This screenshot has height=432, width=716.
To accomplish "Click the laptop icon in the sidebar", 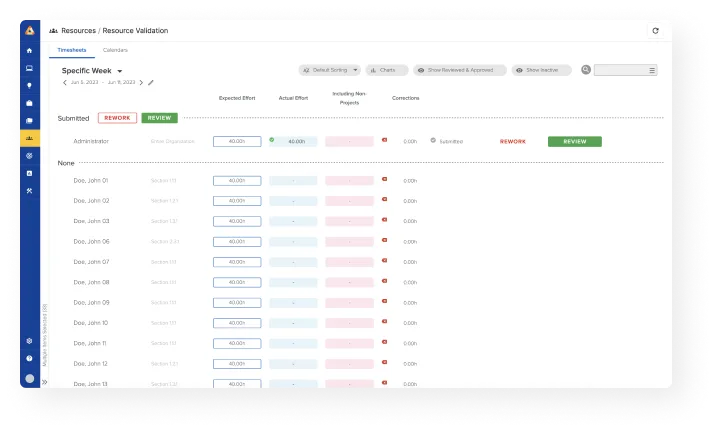I will 30,68.
